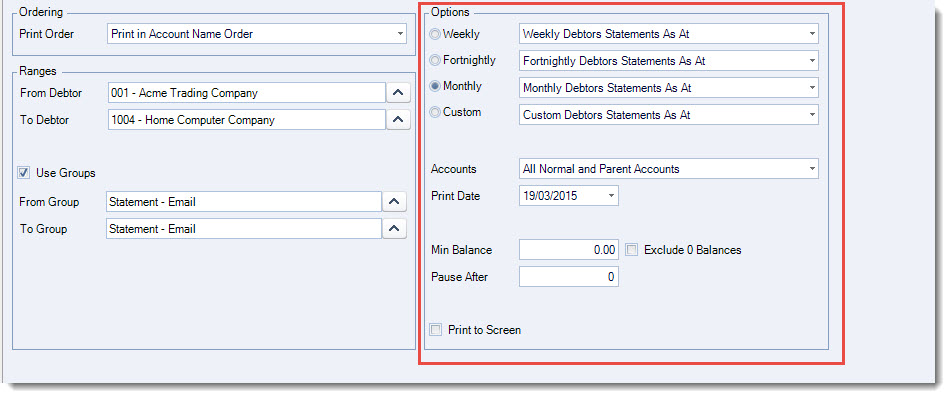Check the Print to Screen option
Image resolution: width=950 pixels, height=398 pixels.
[436, 330]
